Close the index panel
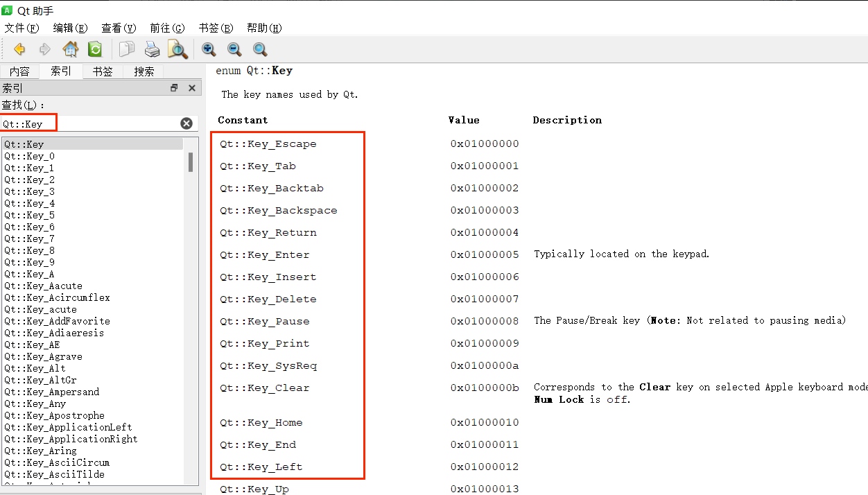The width and height of the screenshot is (868, 495). pos(192,88)
